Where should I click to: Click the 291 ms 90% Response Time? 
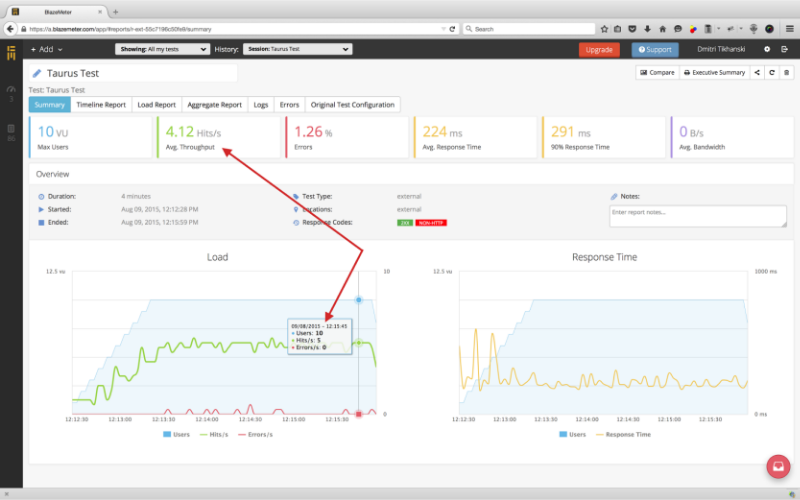[570, 132]
